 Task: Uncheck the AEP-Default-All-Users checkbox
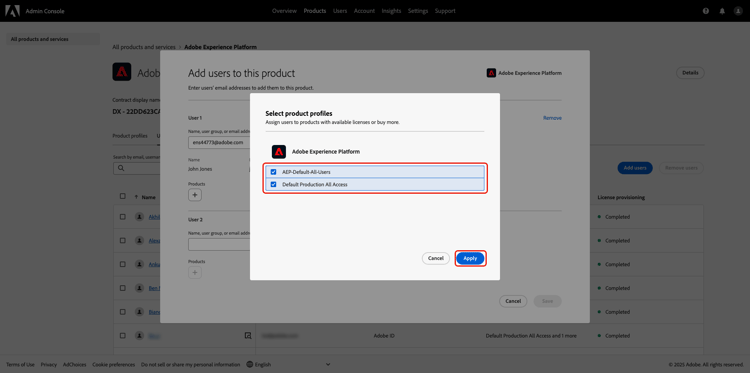click(274, 172)
